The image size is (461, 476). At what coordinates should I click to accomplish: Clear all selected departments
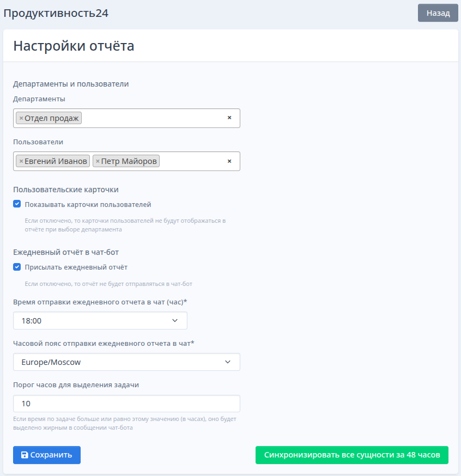pos(229,118)
